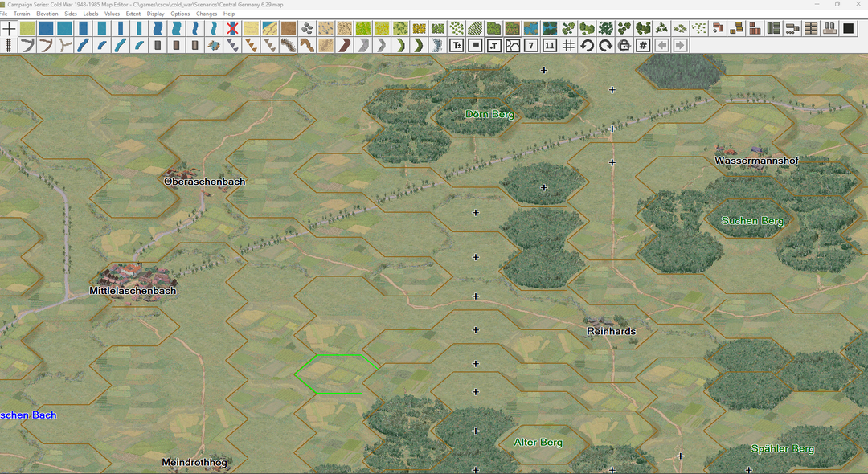Click the Dörn Berg hill label
Image resolution: width=868 pixels, height=474 pixels.
[489, 115]
